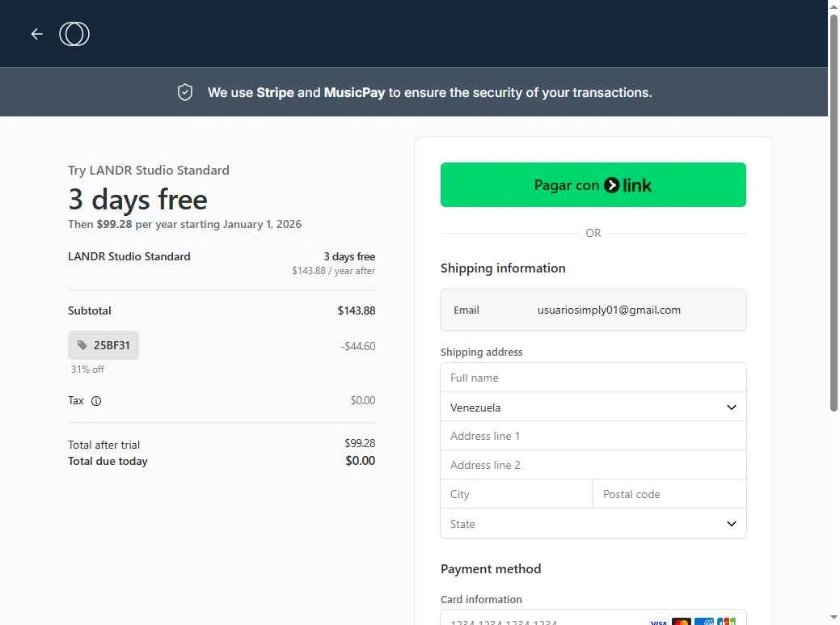Focus the City input field

pos(517,494)
